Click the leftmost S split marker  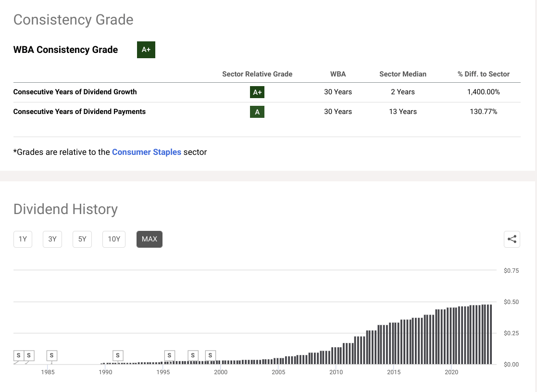click(x=18, y=355)
